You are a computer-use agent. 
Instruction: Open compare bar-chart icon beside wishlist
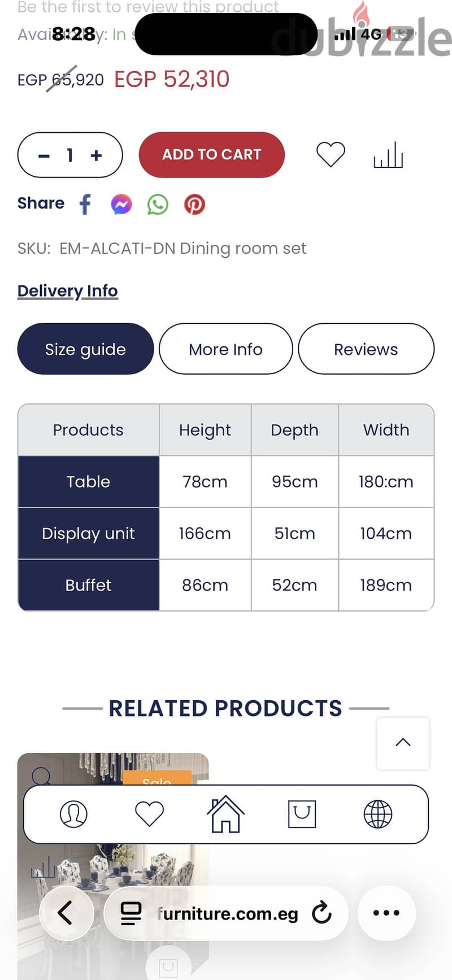pos(388,155)
